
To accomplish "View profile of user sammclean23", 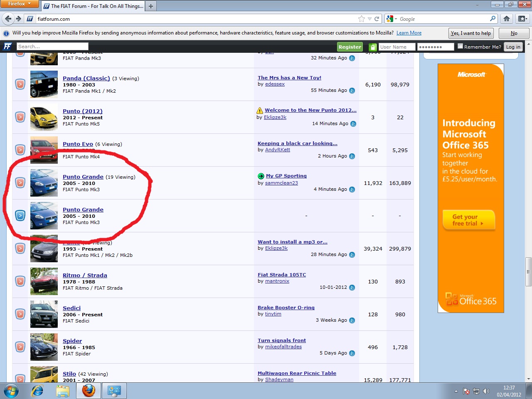I will [281, 183].
